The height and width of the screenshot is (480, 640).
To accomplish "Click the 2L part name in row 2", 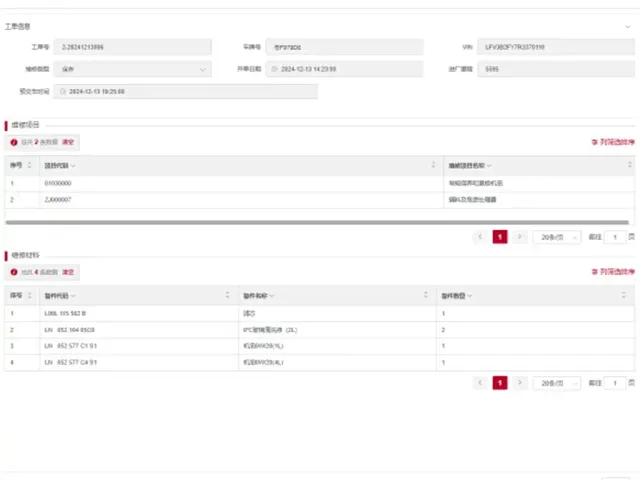I will point(270,330).
